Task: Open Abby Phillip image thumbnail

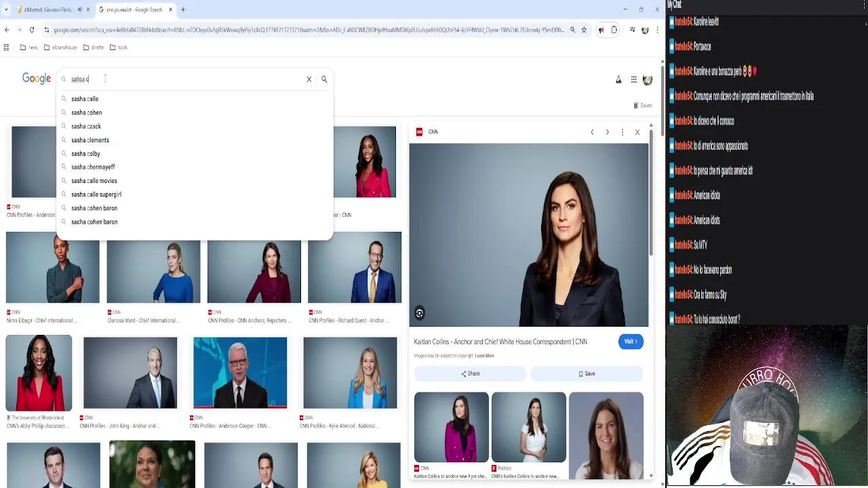Action: pos(39,373)
